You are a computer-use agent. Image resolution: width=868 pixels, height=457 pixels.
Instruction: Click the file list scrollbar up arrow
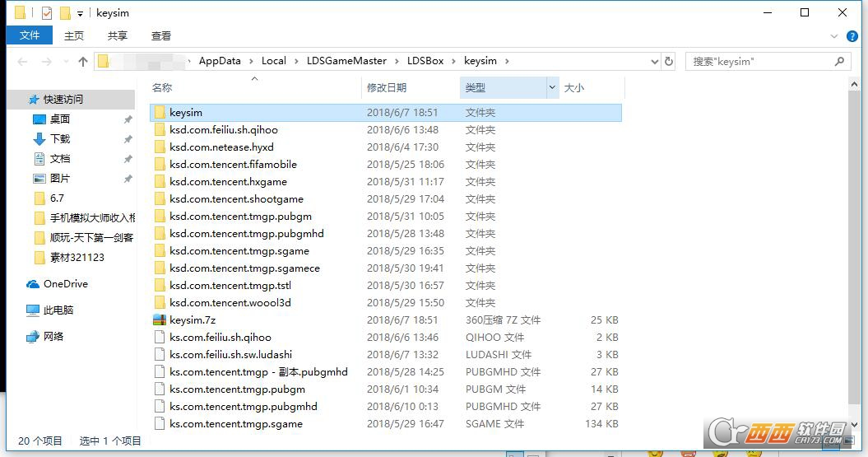pyautogui.click(x=854, y=85)
